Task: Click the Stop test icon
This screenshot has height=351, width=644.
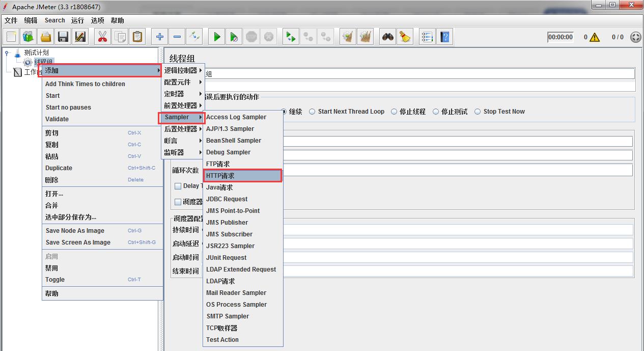Action: [x=251, y=37]
